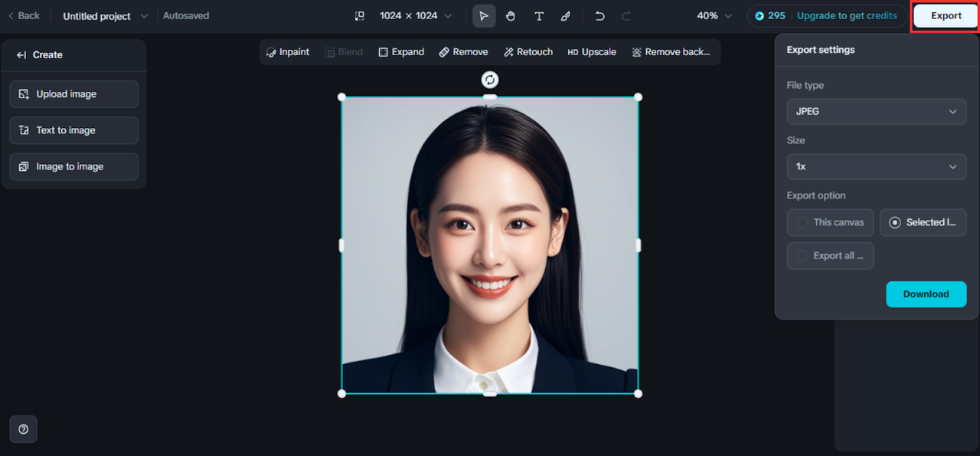Click Upload image button
The width and height of the screenshot is (980, 456).
coord(74,94)
